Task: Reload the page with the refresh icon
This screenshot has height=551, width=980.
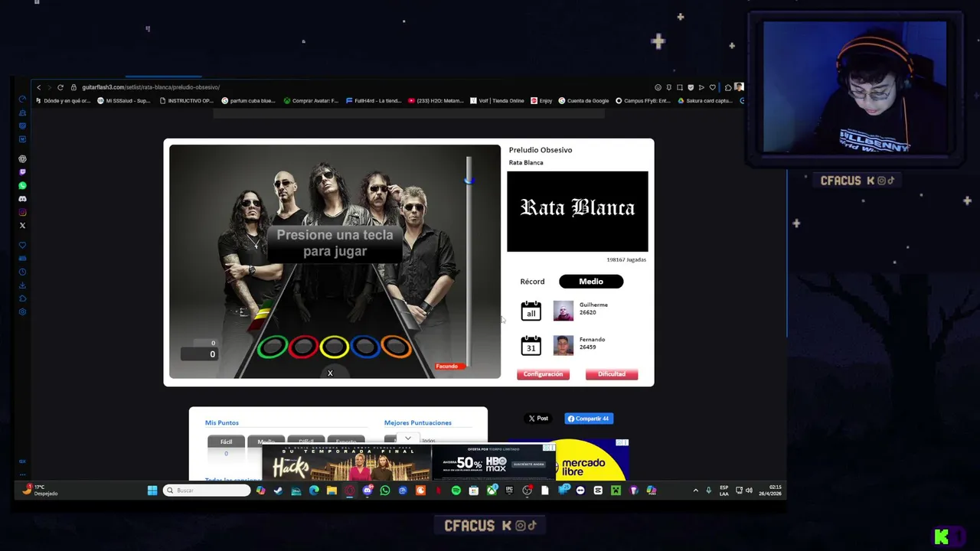Action: pyautogui.click(x=60, y=87)
